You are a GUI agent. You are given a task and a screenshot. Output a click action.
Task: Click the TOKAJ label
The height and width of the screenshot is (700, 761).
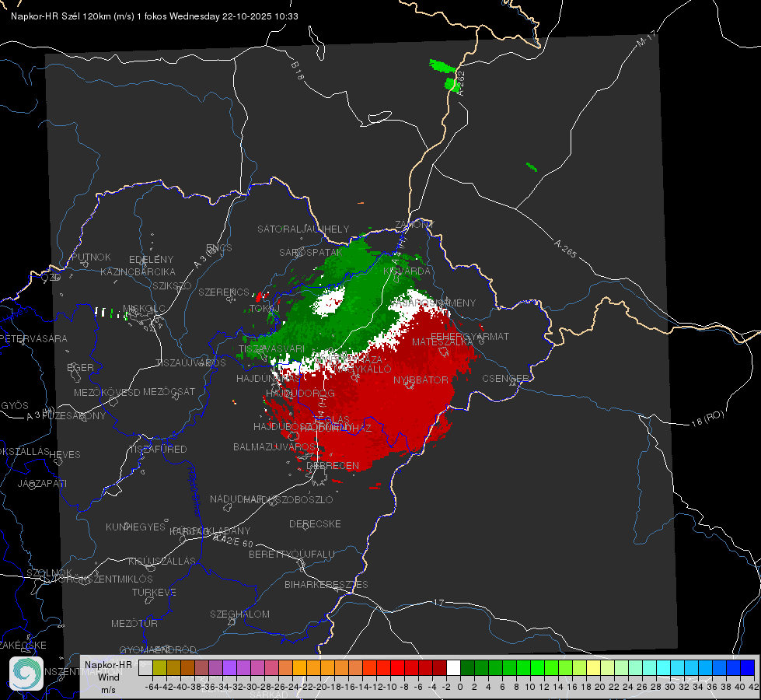point(264,309)
